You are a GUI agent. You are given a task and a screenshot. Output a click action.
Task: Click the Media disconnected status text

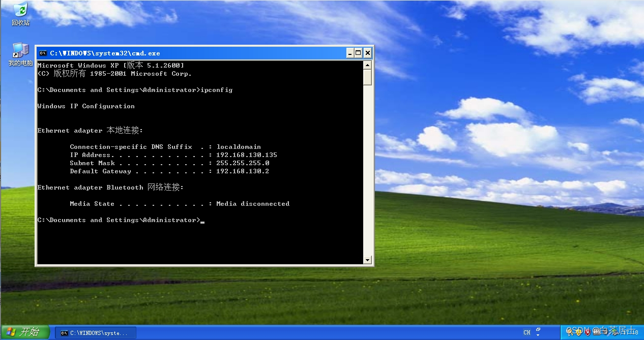tap(253, 204)
